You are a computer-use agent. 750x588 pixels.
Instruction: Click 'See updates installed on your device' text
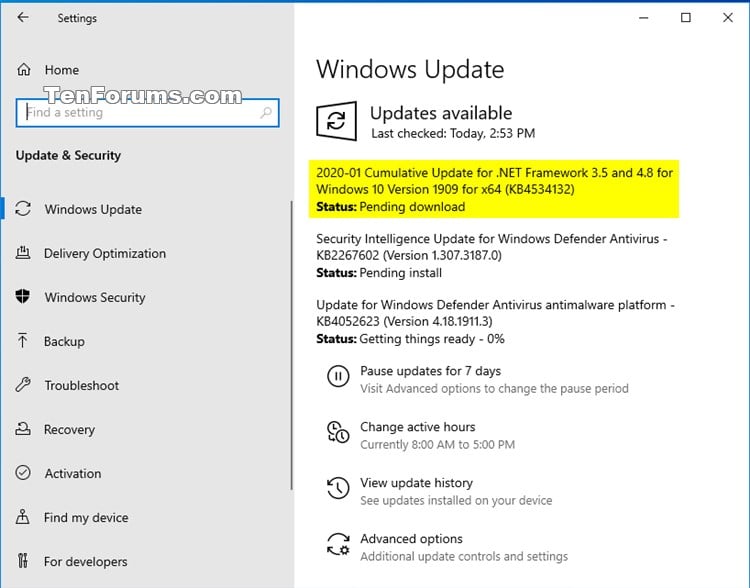pyautogui.click(x=456, y=500)
